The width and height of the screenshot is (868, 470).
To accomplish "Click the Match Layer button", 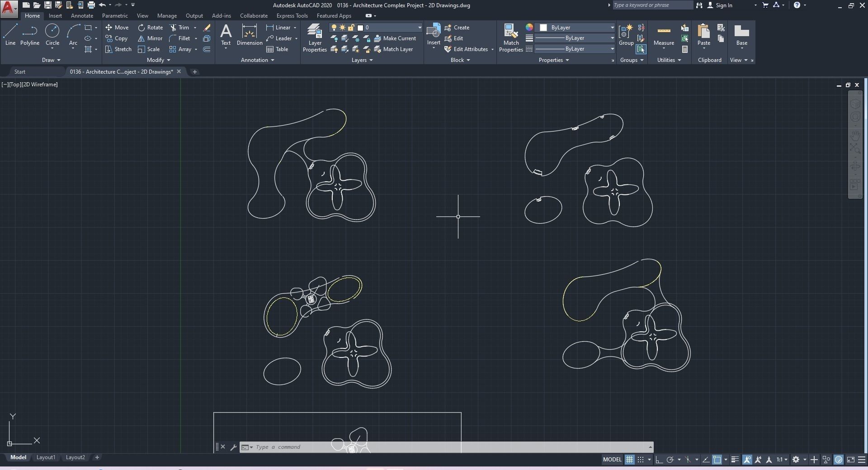I will (x=393, y=49).
